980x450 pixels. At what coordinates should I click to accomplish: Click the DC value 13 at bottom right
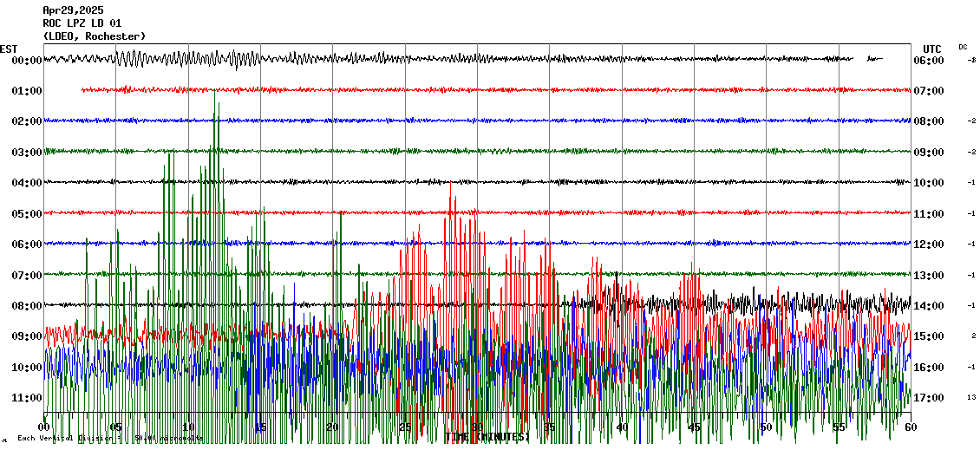coord(971,398)
